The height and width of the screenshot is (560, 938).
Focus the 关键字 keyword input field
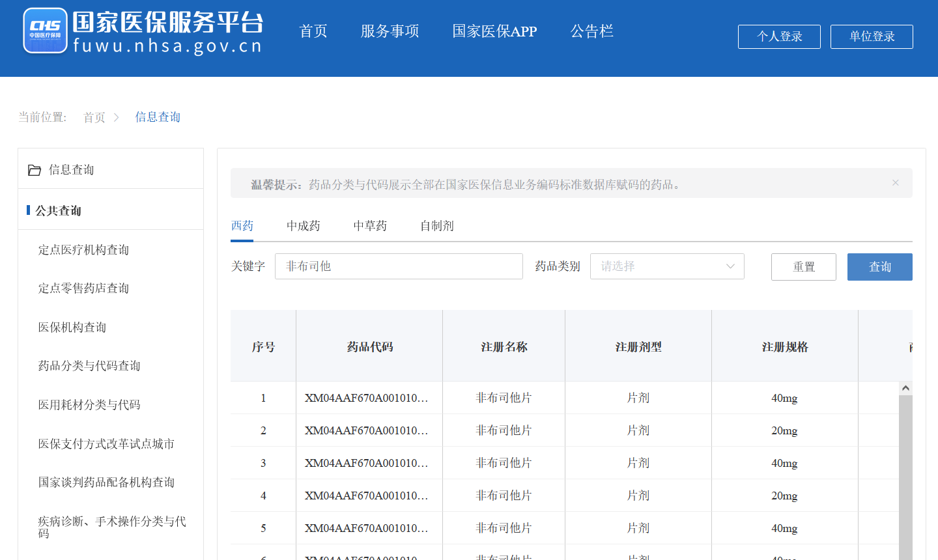[x=399, y=266]
